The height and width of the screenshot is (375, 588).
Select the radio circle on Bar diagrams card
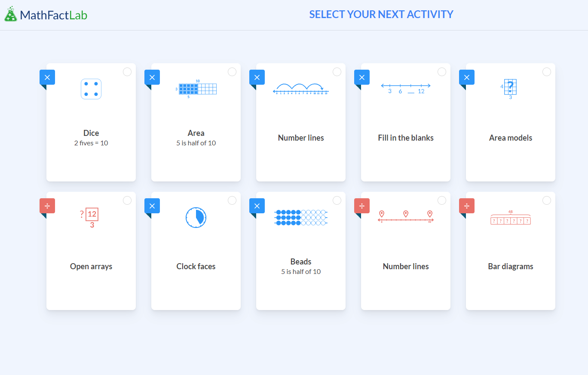(547, 200)
